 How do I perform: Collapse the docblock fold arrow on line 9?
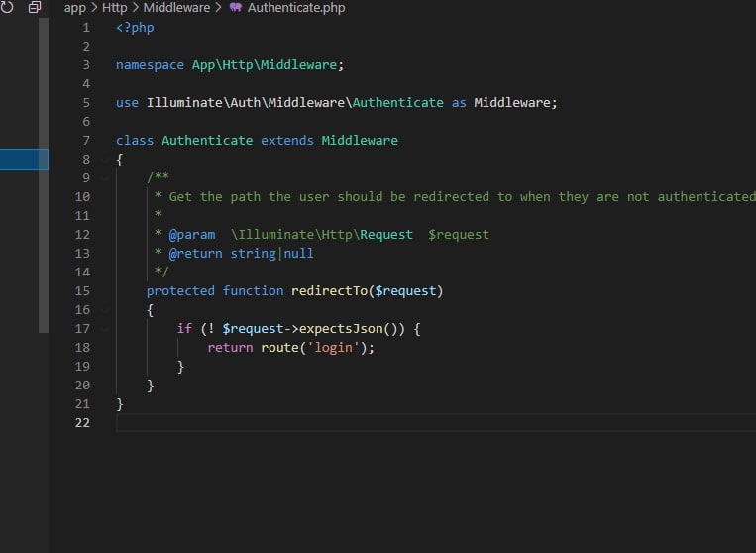(105, 178)
